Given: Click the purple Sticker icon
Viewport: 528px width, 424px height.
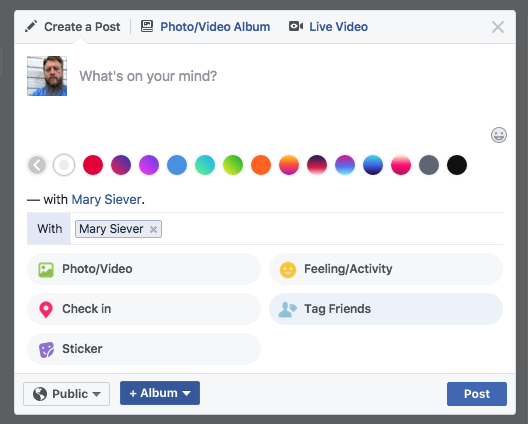Looking at the screenshot, I should pos(46,350).
